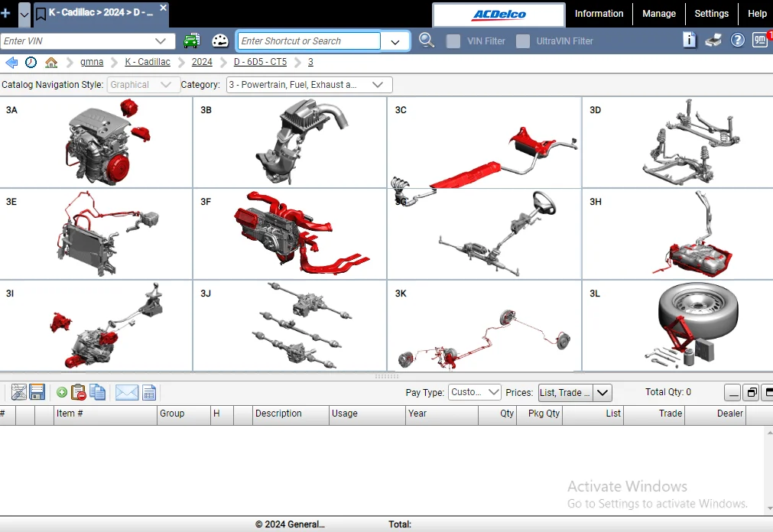Click the clear list icon in parts toolbar
Viewport: 773px width, 532px height.
pos(19,392)
